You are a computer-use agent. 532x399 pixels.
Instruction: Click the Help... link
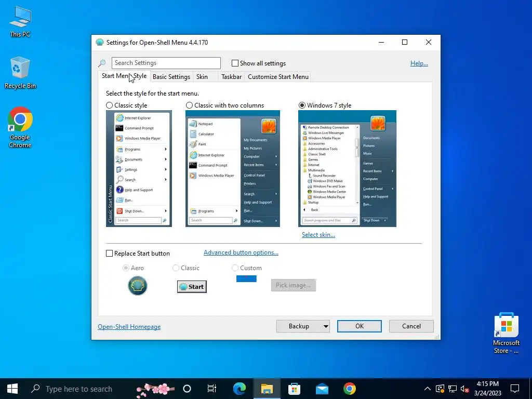419,63
